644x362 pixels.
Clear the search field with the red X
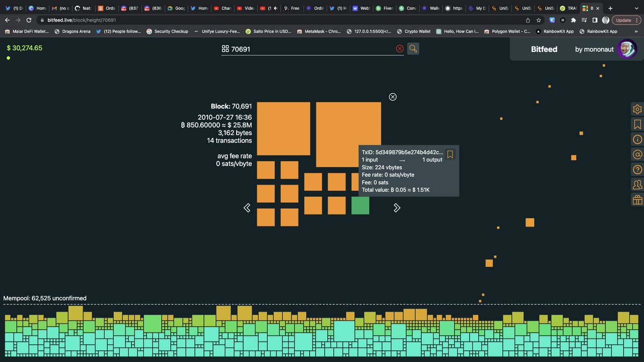click(x=399, y=48)
